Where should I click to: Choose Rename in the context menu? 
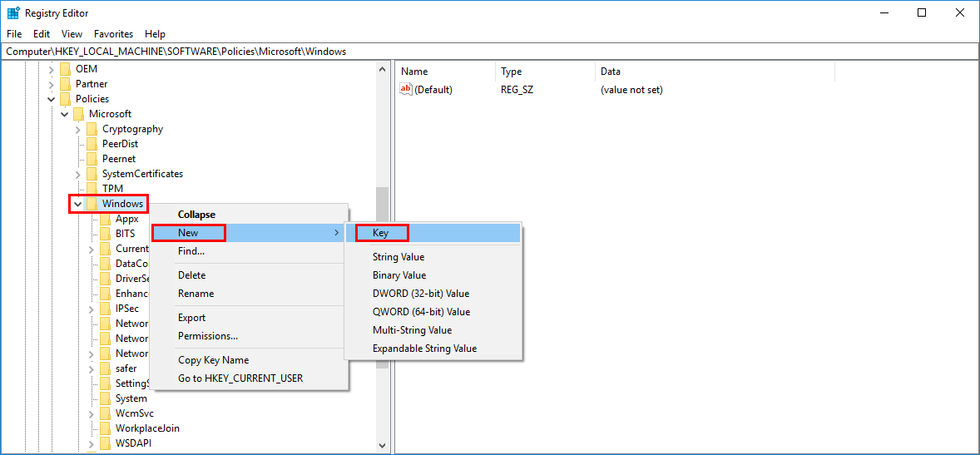249,293
